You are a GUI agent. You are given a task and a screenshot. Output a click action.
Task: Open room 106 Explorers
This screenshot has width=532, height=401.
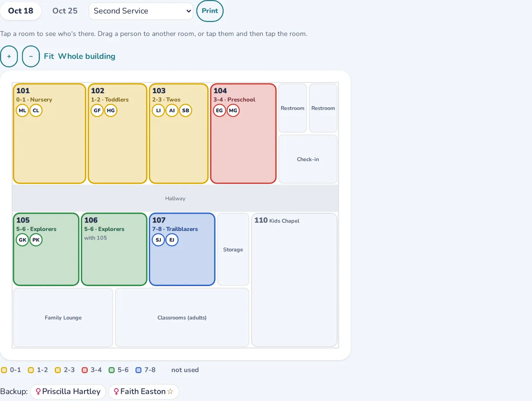[x=114, y=249]
